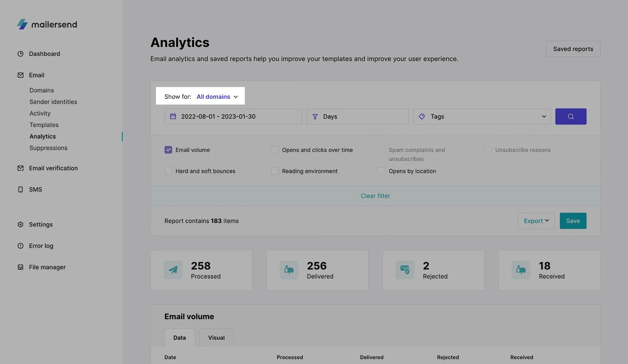Click the Error log warning icon
Image resolution: width=628 pixels, height=364 pixels.
21,246
